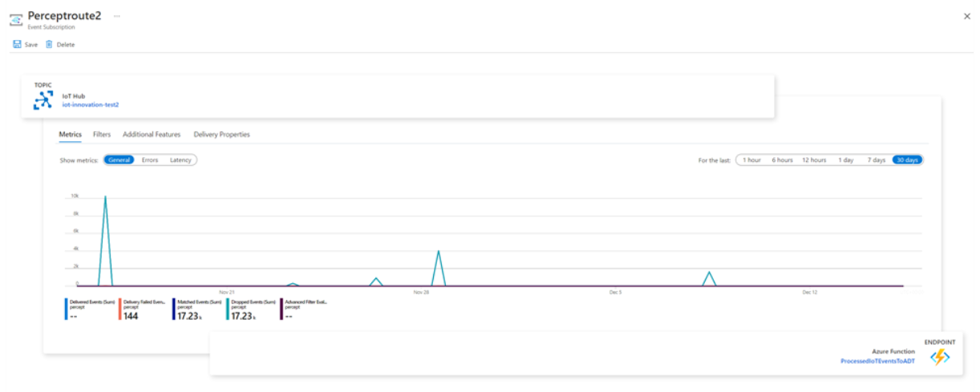980x392 pixels.
Task: Go to the Delivery Properties tab
Action: pos(221,135)
